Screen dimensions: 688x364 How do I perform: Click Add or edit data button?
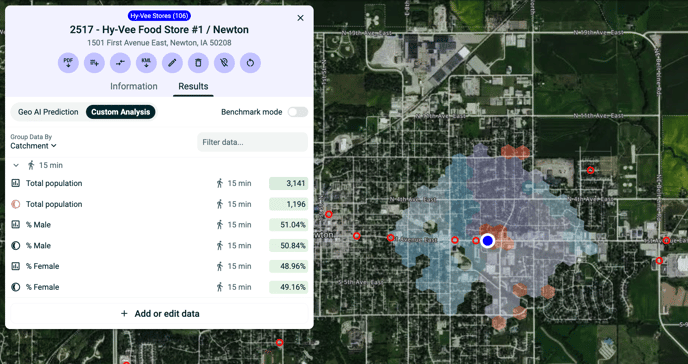point(159,314)
